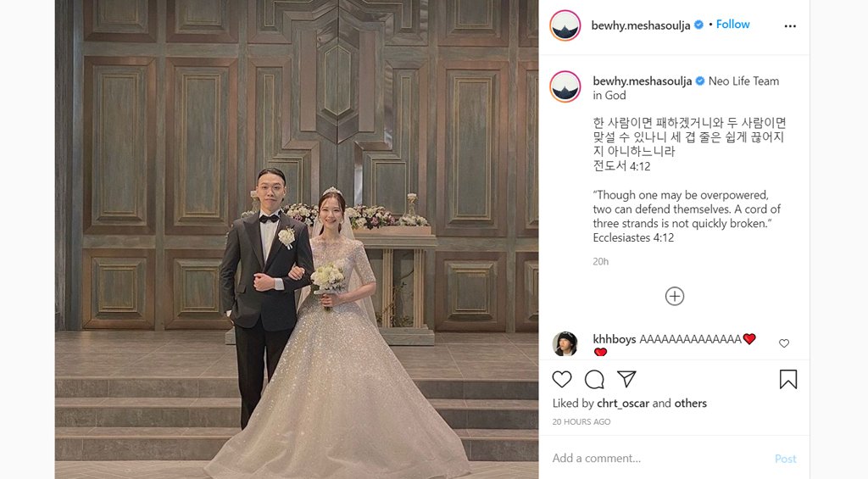This screenshot has height=479, width=868.
Task: Open bewhy.meshasoulja profile picture in header
Action: pos(565,25)
